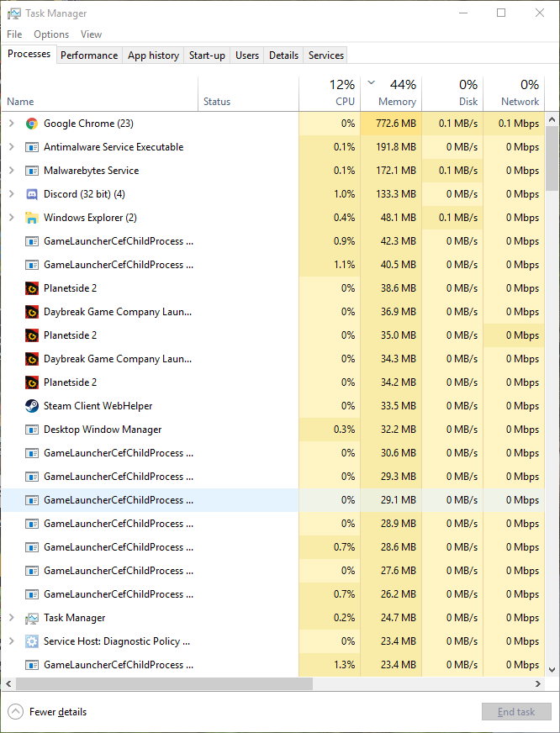This screenshot has width=560, height=733.
Task: Click GameLauncherCefChildProcess icon using 26.2 MB
Action: (32, 594)
